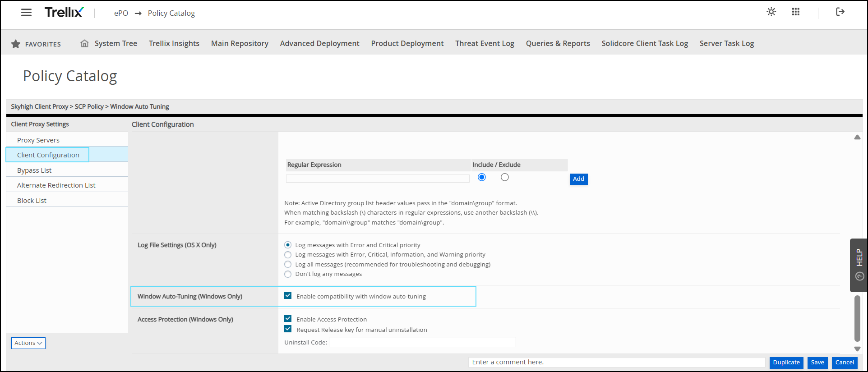Click the Log File Settings (OS X Only) label
This screenshot has width=868, height=372.
[177, 245]
